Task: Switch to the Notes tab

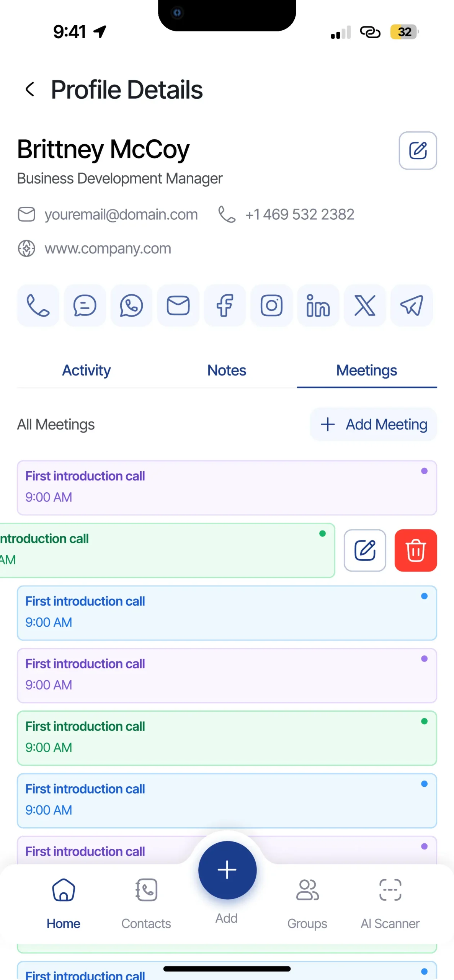Action: (x=227, y=371)
